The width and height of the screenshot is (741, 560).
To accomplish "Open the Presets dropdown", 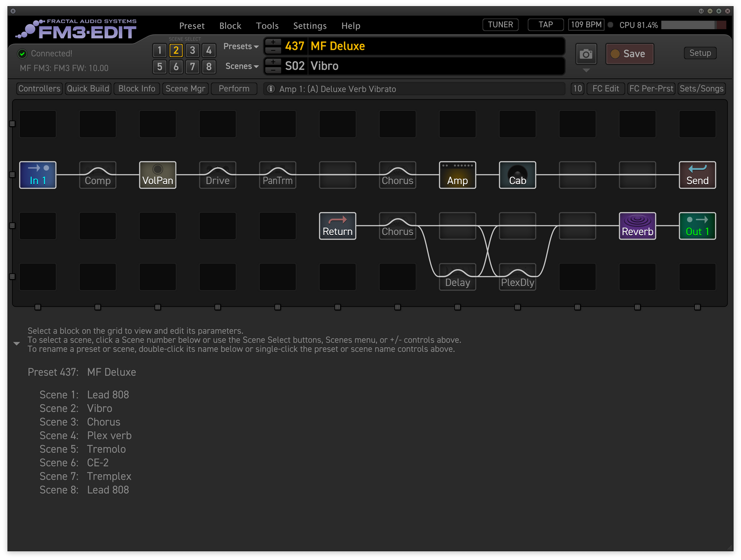I will point(241,46).
